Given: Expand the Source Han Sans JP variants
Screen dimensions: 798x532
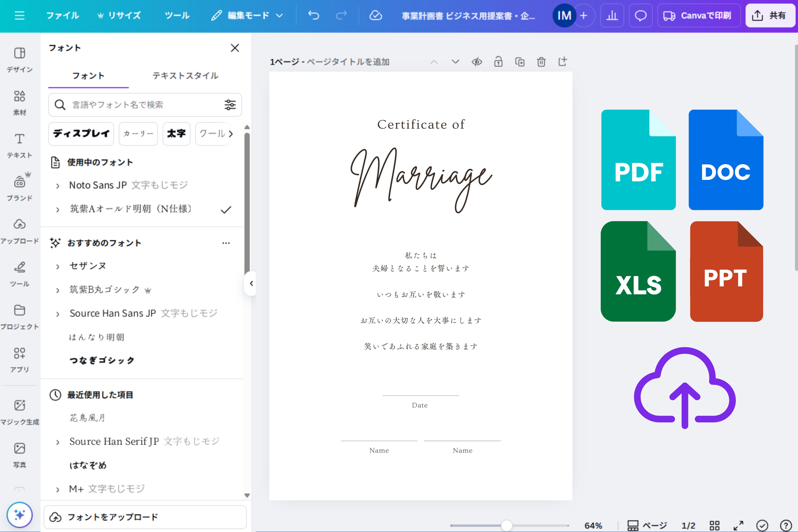Looking at the screenshot, I should pyautogui.click(x=58, y=314).
